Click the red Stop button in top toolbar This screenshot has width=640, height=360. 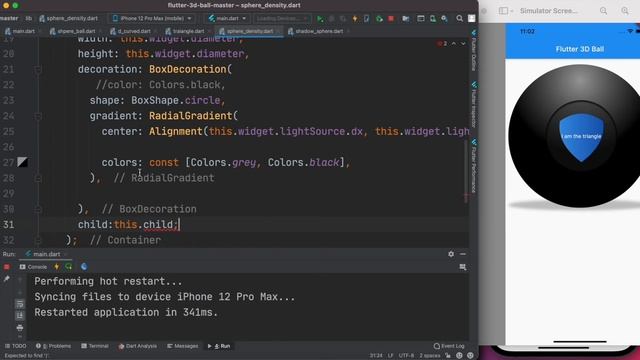391,19
